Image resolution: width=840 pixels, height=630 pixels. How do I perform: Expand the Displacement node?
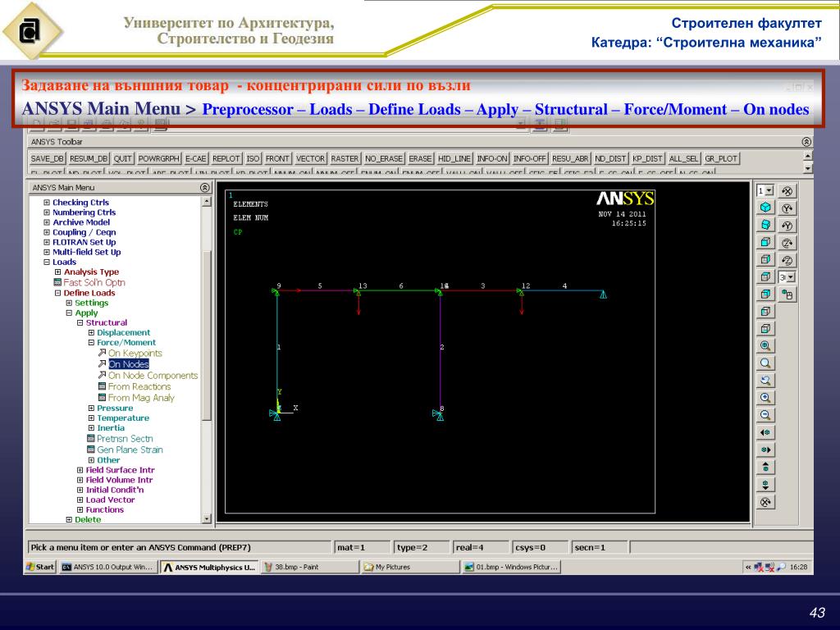coord(91,333)
